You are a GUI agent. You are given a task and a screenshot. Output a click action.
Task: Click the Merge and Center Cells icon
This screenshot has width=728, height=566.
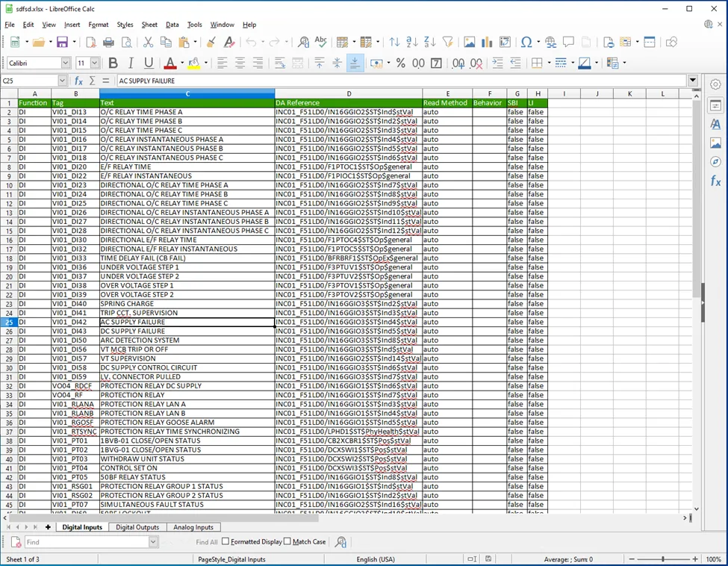click(x=298, y=63)
